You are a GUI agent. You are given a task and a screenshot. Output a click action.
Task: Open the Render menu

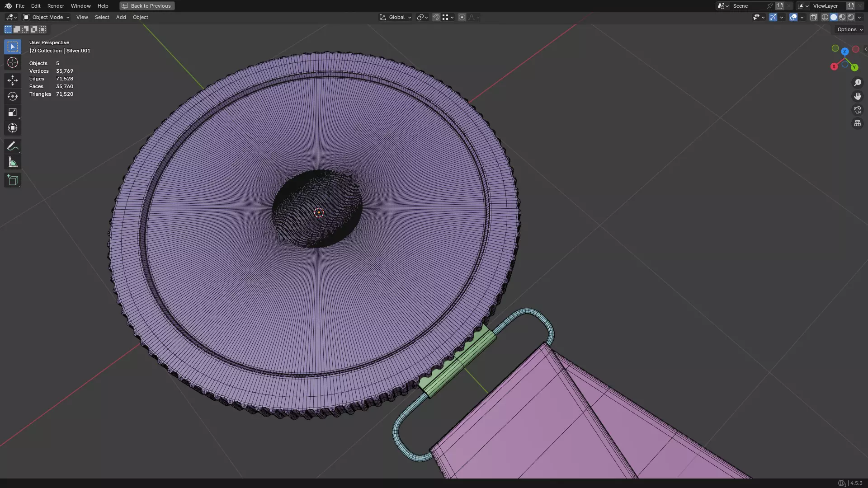(x=56, y=6)
